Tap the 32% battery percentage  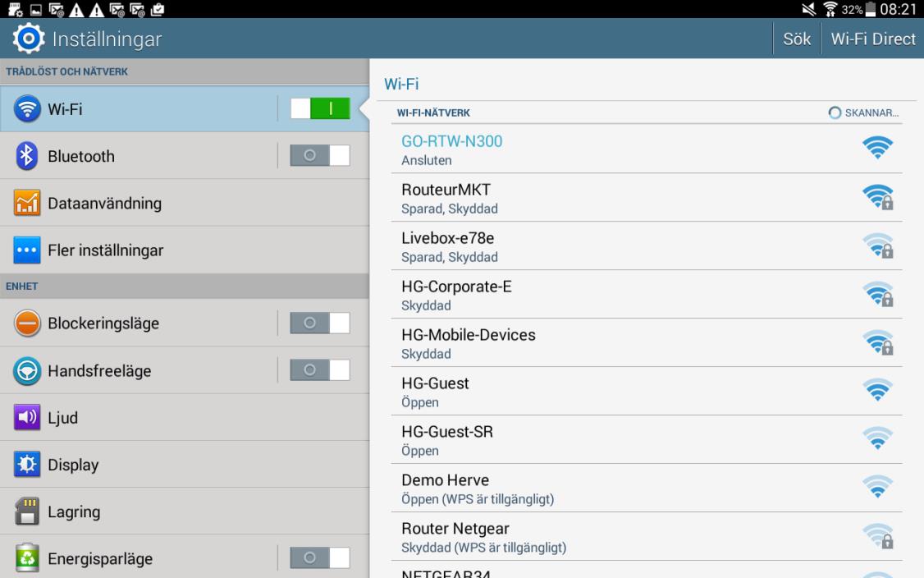click(x=852, y=9)
